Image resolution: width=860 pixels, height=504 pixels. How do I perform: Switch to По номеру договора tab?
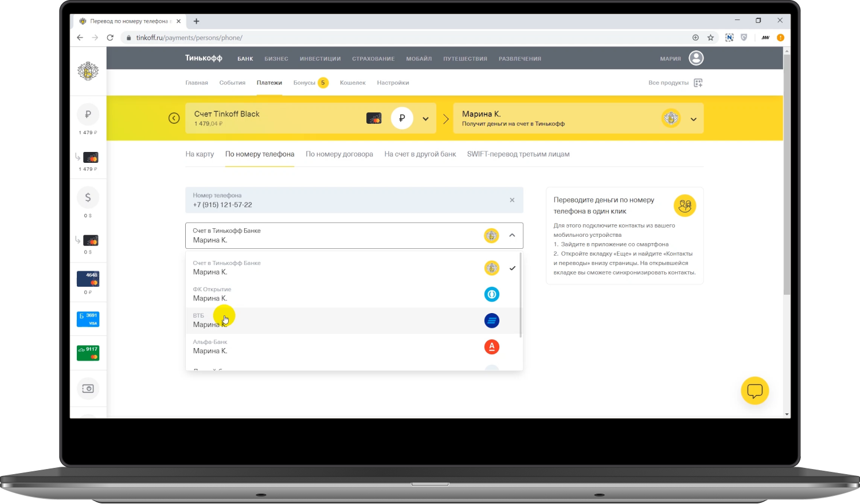click(339, 154)
